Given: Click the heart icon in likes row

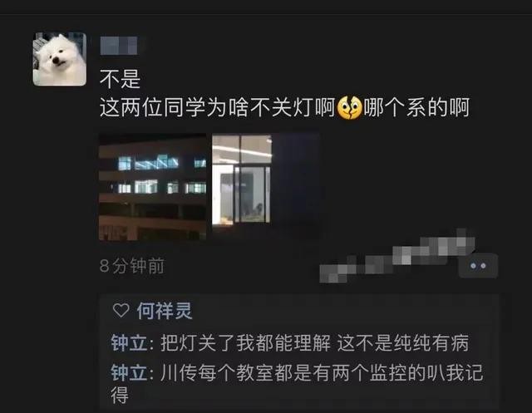Looking at the screenshot, I should [x=121, y=311].
